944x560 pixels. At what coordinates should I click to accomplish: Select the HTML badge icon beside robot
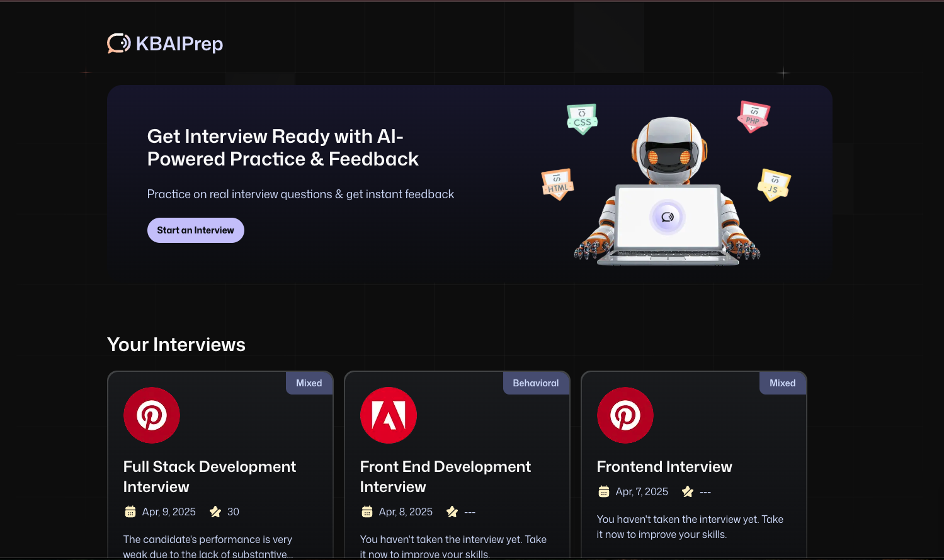pyautogui.click(x=557, y=184)
